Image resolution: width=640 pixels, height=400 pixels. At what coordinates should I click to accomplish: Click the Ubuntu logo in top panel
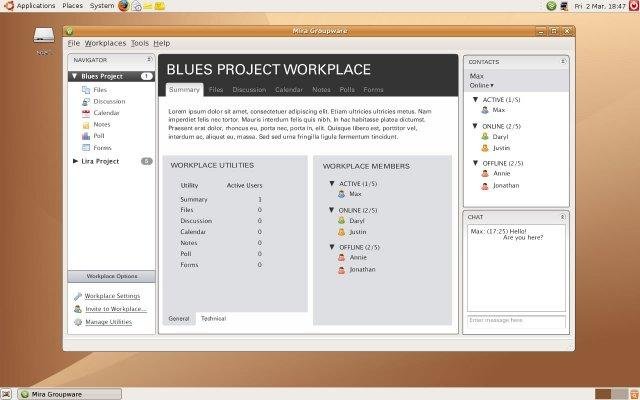[8, 6]
